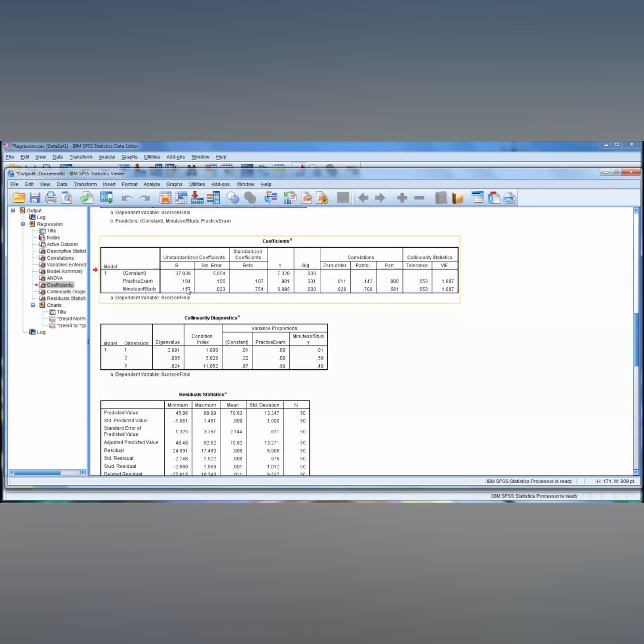The image size is (644, 644).
Task: Click the Go to Case icon
Action: click(x=181, y=198)
